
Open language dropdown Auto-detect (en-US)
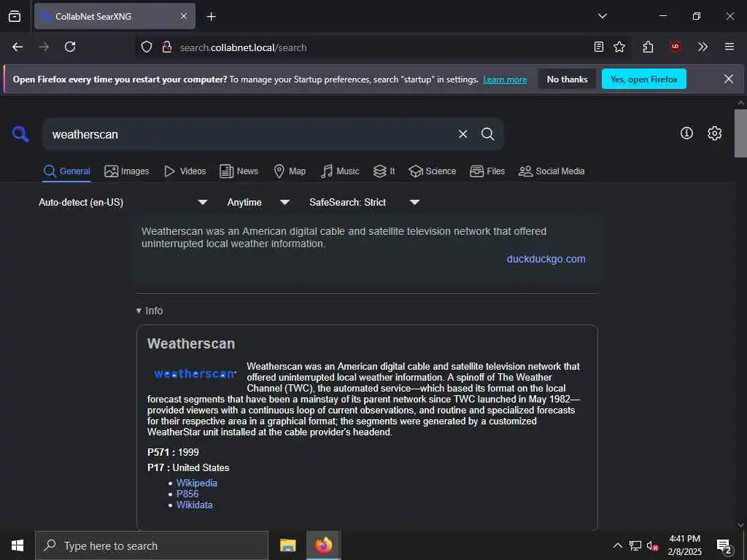point(123,203)
